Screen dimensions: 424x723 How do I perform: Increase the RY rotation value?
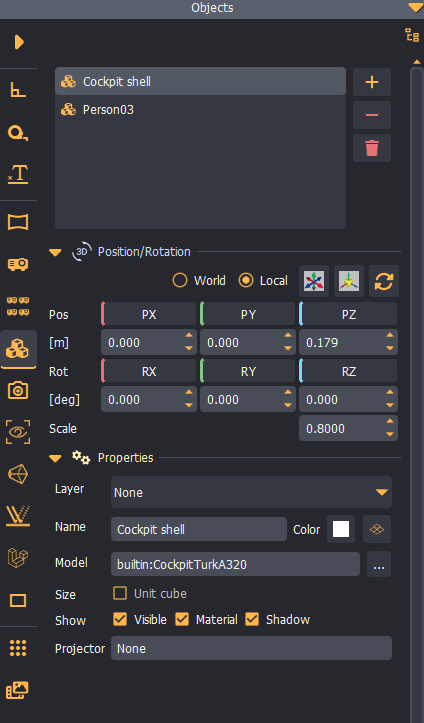coord(288,393)
